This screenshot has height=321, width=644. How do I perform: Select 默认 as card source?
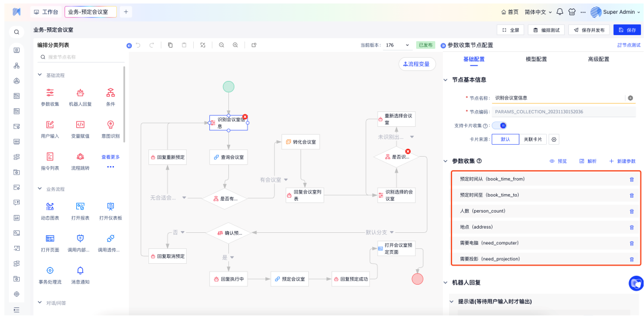pos(505,139)
